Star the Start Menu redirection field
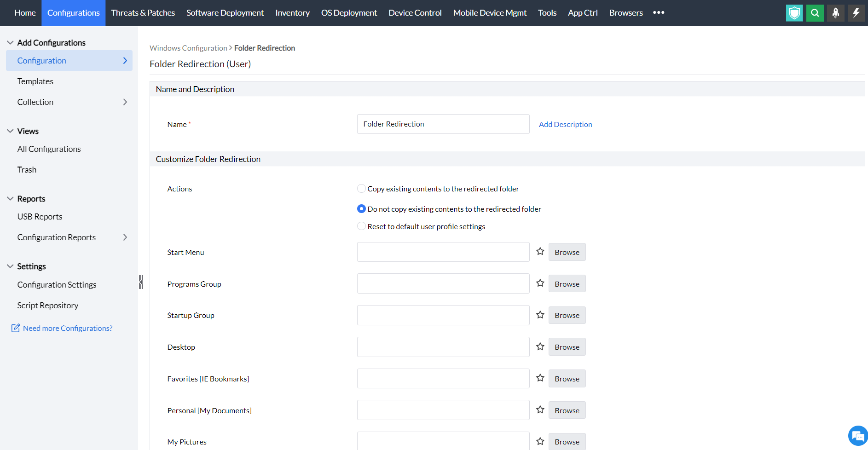The width and height of the screenshot is (868, 450). 540,251
